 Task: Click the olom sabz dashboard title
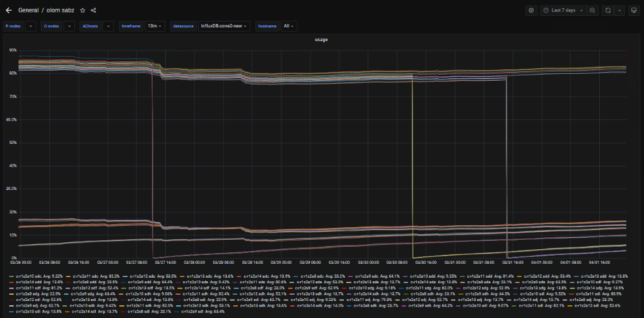(x=61, y=10)
